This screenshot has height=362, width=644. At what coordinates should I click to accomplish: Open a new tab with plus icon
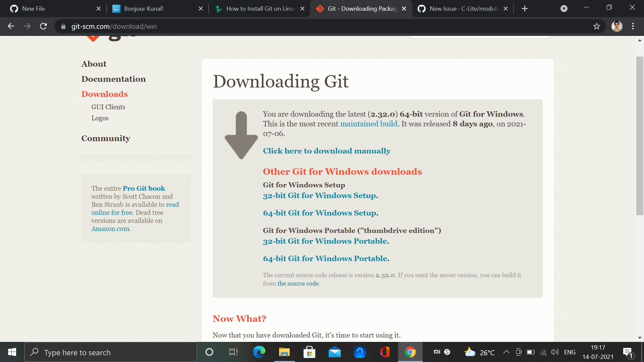pyautogui.click(x=525, y=9)
